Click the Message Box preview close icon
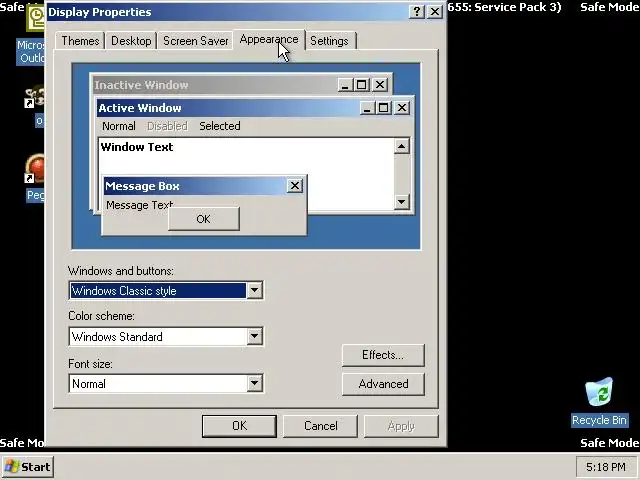This screenshot has width=640, height=480. [x=295, y=186]
